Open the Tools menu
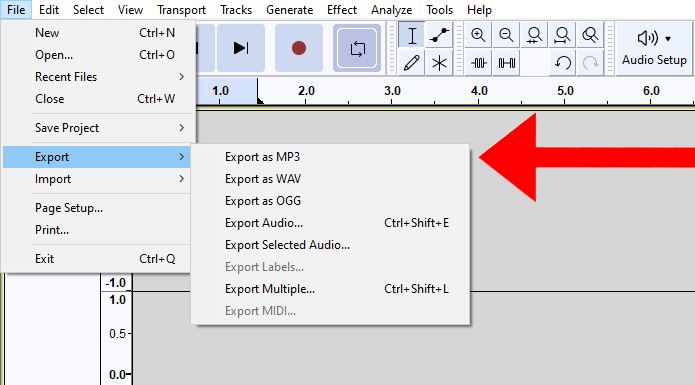Screen dimensions: 695x385 pyautogui.click(x=439, y=10)
